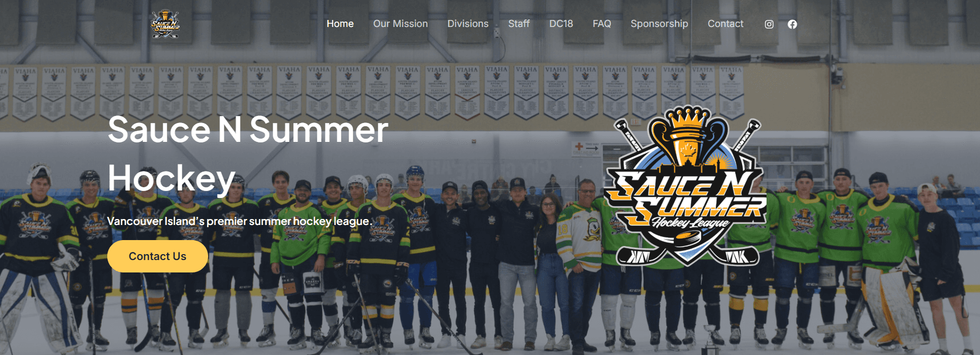Open the Instagram profile icon

769,24
